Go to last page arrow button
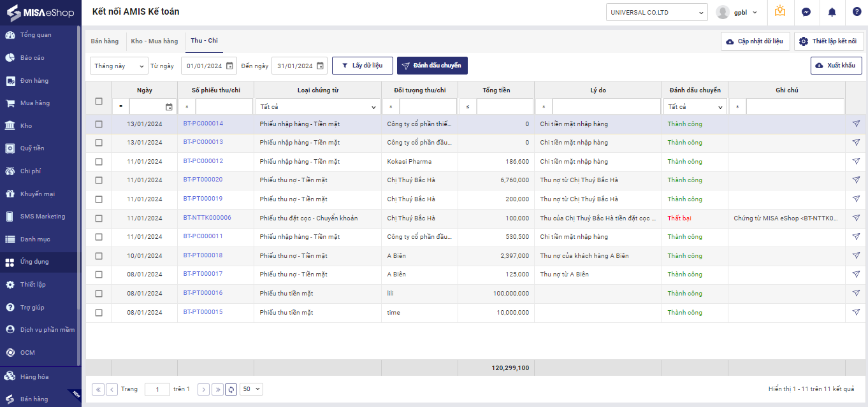Image resolution: width=868 pixels, height=407 pixels. pos(218,389)
